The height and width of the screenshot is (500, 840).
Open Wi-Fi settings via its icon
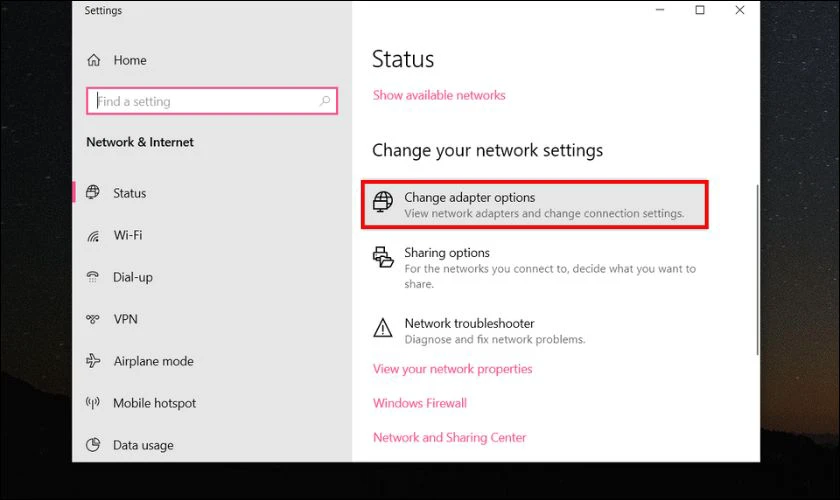(x=94, y=236)
